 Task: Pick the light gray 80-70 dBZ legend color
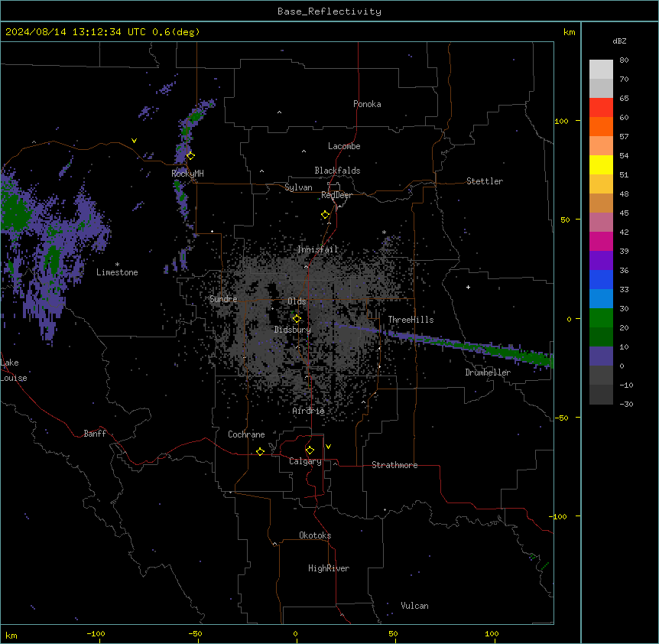[x=601, y=70]
